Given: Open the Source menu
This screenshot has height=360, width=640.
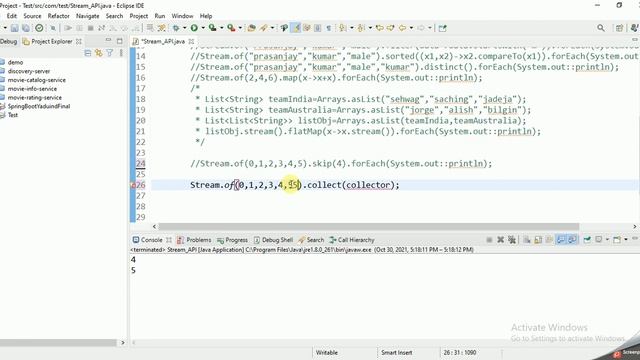Looking at the screenshot, I should tap(32, 16).
